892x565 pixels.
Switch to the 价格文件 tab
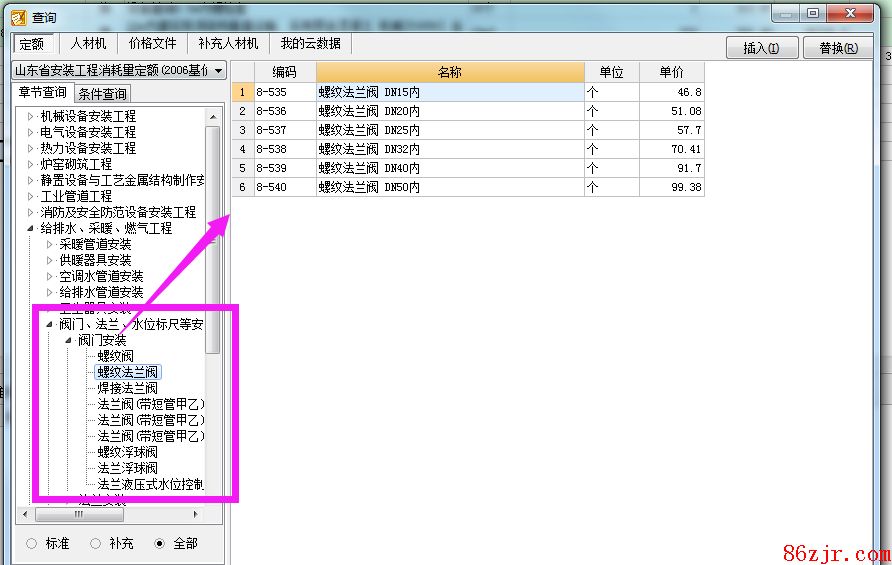click(152, 44)
